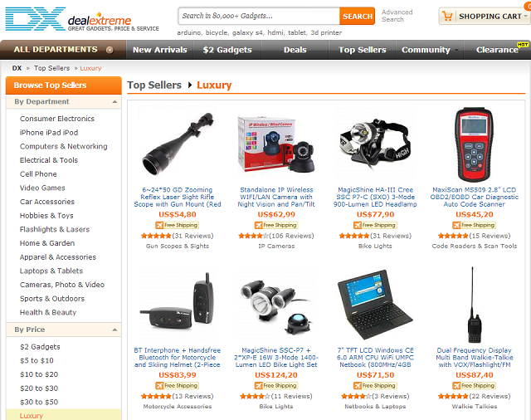The image size is (531, 420).
Task: Open MagicShine LED Headlamp product thumbnail
Action: coord(375,144)
